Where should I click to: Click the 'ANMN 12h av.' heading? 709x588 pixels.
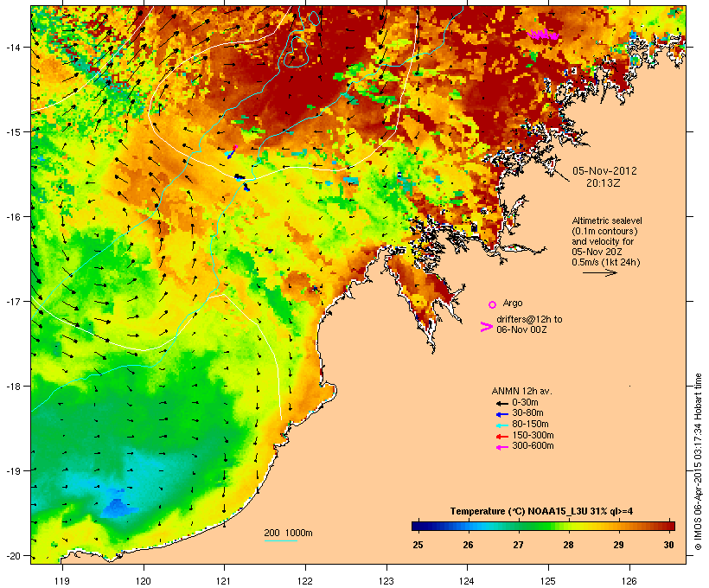click(x=521, y=391)
